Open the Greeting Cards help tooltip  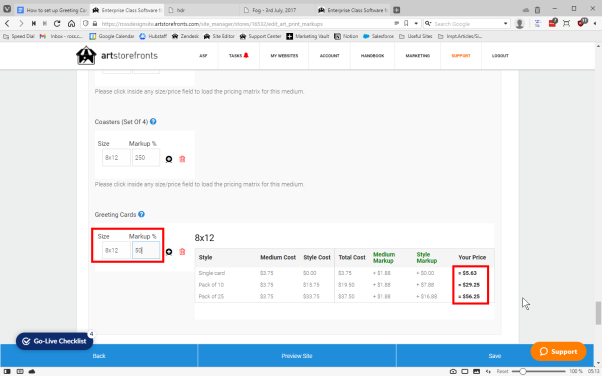click(x=142, y=214)
